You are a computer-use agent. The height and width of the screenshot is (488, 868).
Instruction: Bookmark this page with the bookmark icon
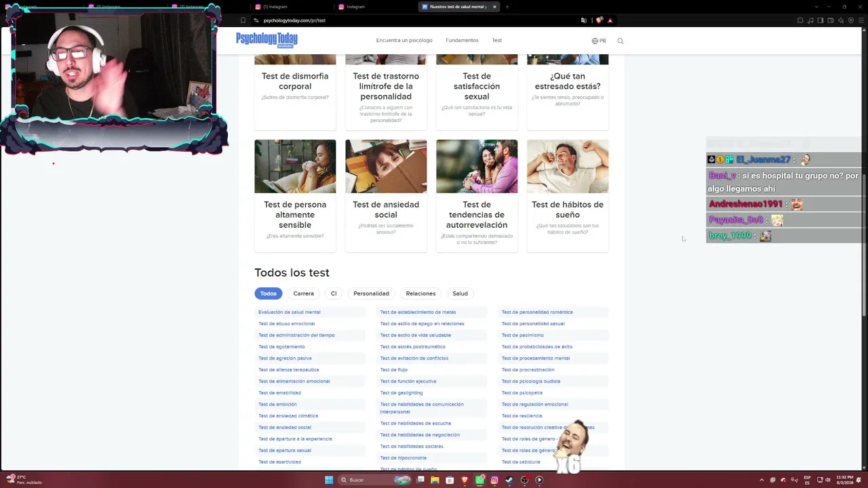coord(243,20)
